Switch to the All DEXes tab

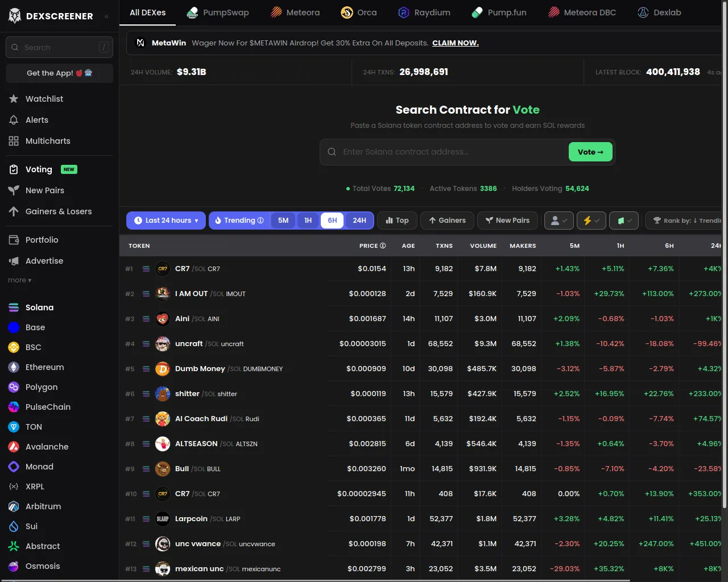click(148, 13)
